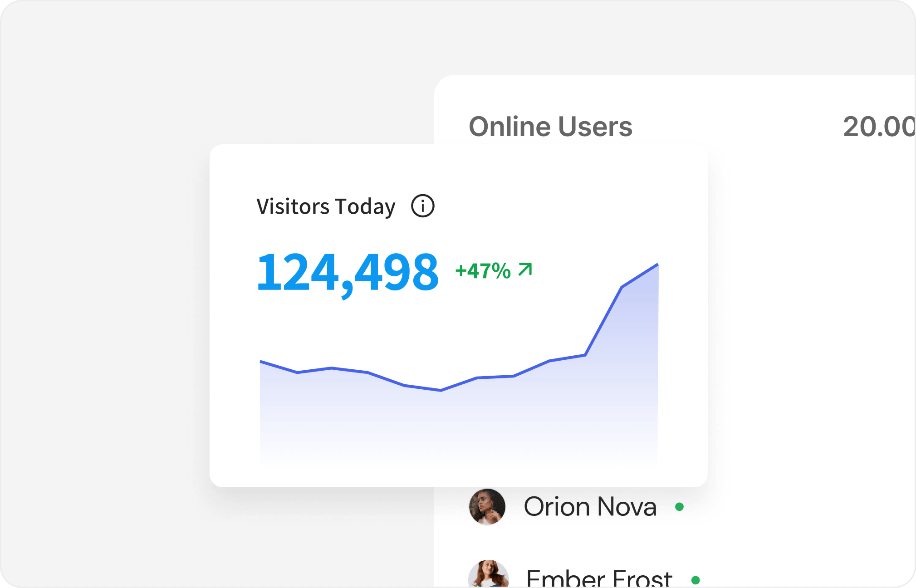Select the Ember Frost user name
The image size is (916, 588).
(599, 578)
